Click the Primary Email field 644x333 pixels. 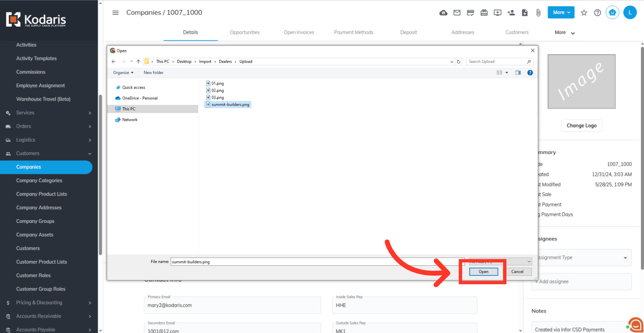coord(232,305)
